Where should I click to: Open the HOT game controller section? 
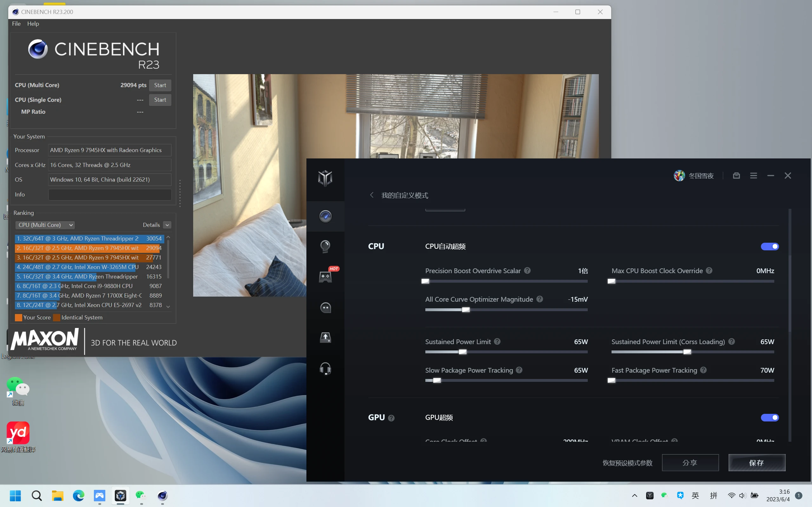[x=325, y=277]
